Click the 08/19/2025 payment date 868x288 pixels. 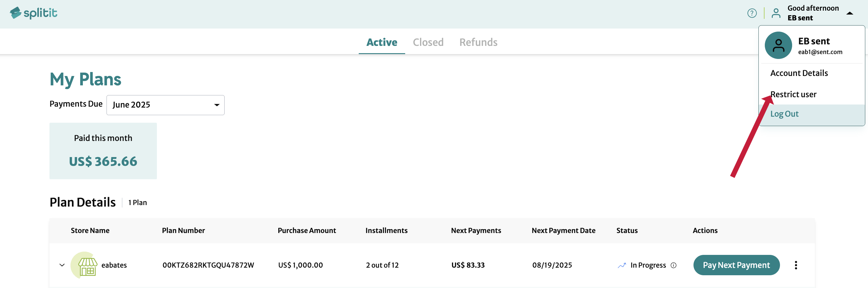click(x=552, y=265)
